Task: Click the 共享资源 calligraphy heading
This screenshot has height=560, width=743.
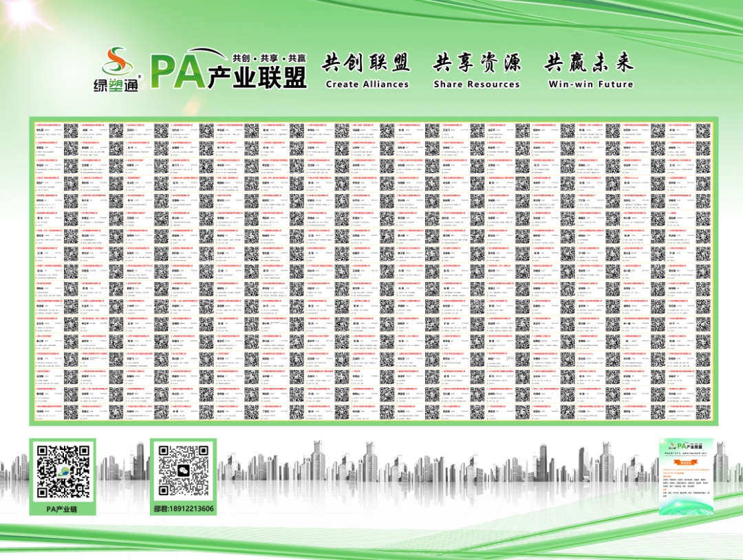Action: tap(477, 63)
